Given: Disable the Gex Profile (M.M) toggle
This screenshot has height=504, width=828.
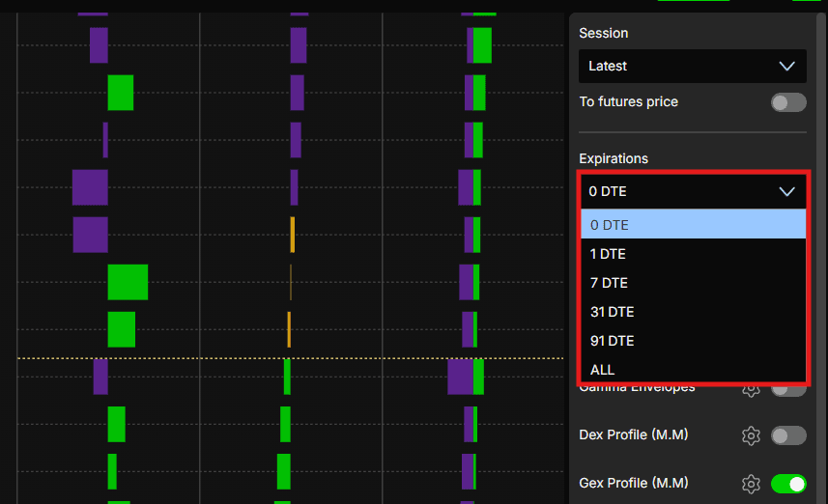Looking at the screenshot, I should click(788, 484).
